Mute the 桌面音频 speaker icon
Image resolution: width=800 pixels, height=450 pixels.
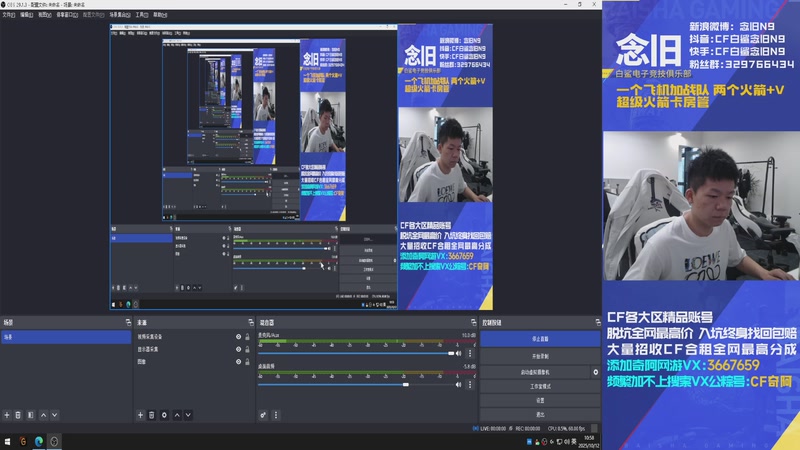coord(459,385)
